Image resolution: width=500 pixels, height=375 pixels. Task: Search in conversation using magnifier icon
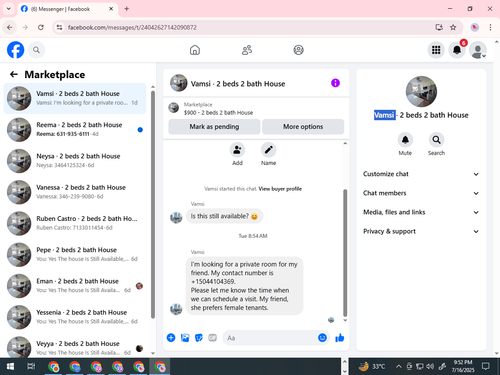pos(436,140)
